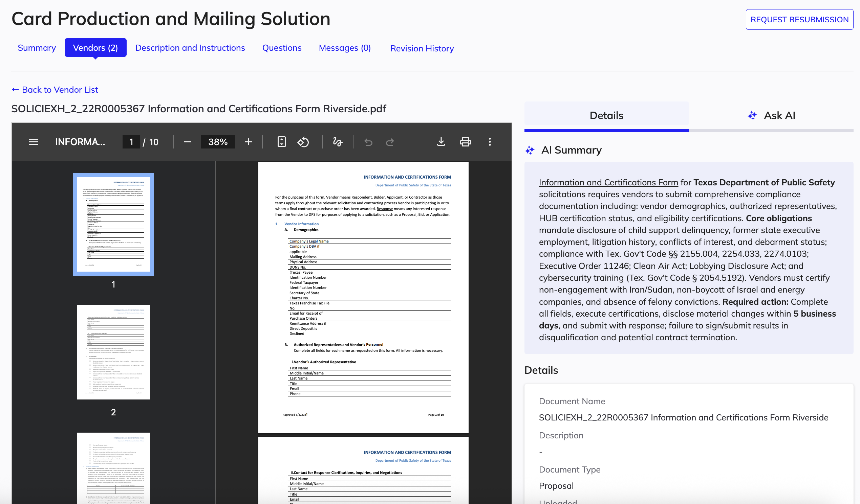The width and height of the screenshot is (860, 504).
Task: Open the Summary tab
Action: [x=37, y=48]
